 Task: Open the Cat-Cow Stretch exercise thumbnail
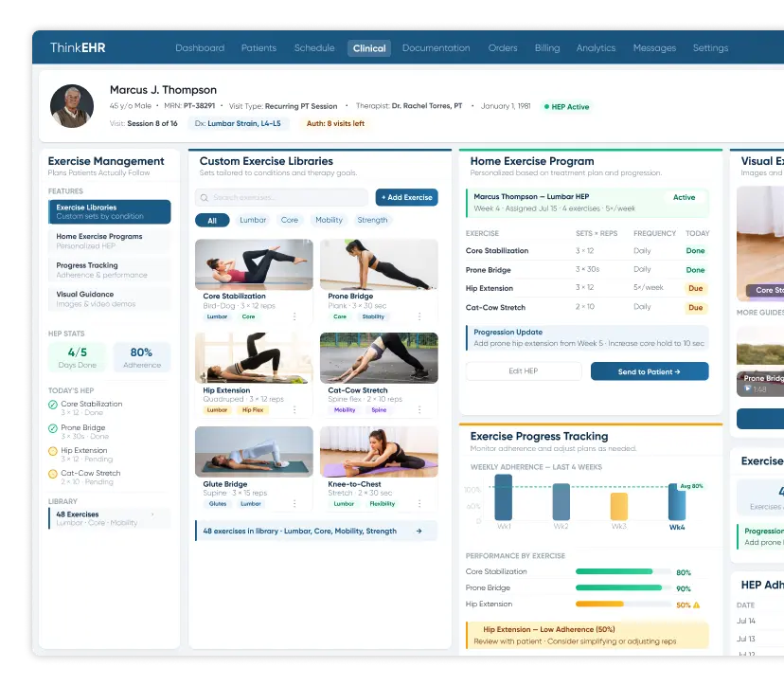point(379,358)
